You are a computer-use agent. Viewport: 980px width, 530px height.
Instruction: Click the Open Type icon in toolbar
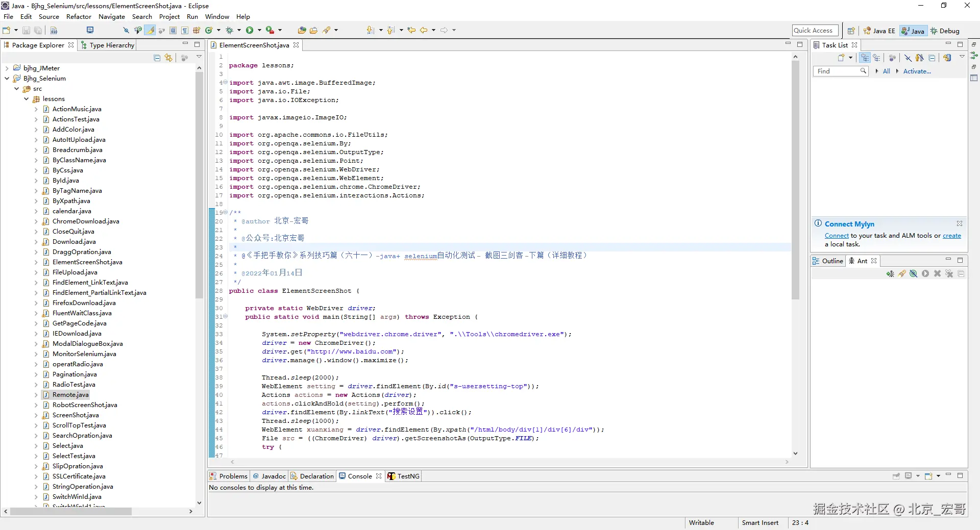(302, 31)
